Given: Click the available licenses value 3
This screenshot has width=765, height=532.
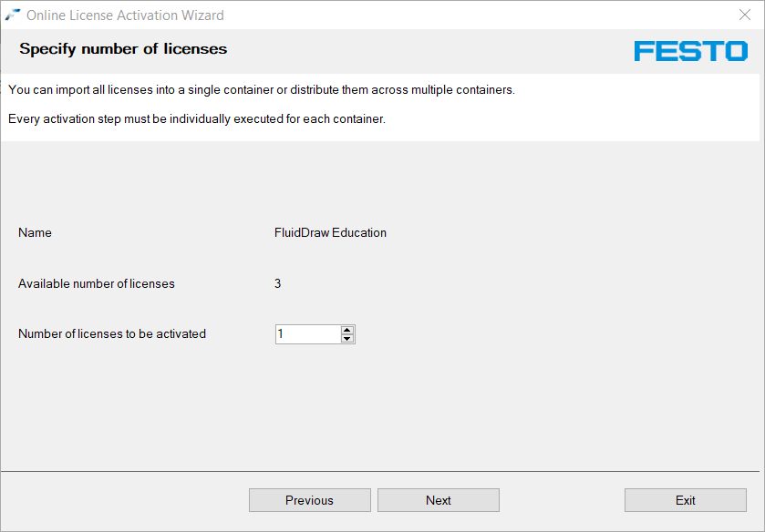Looking at the screenshot, I should (278, 283).
